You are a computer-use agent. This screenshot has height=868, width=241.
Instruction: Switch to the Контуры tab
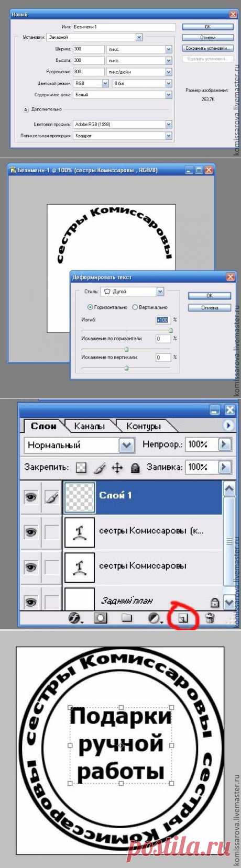[x=143, y=426]
